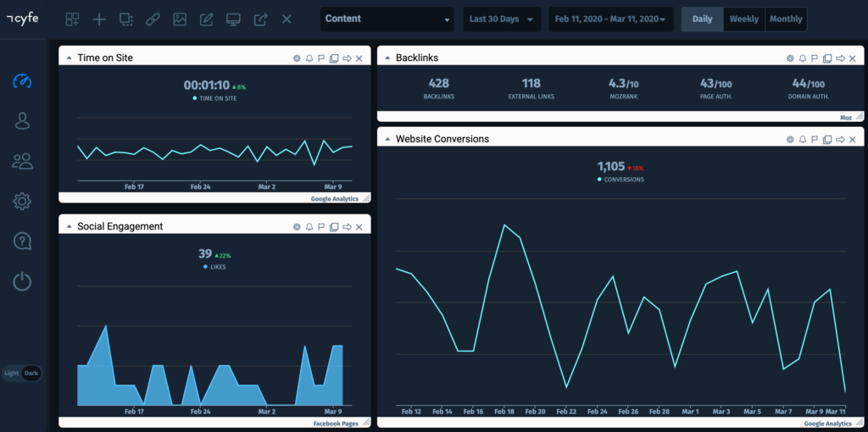Click the Website Conversions resize handle

(860, 424)
